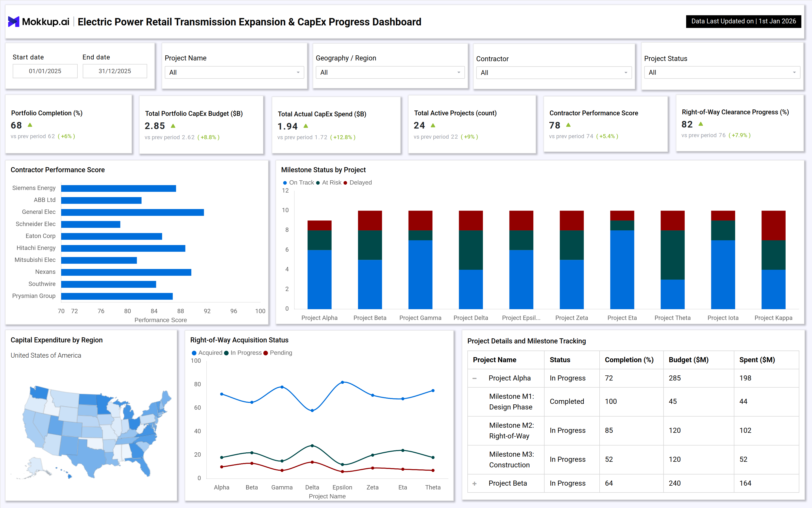Click the Acquired data point for Delta
Image resolution: width=812 pixels, height=508 pixels.
[x=312, y=410]
